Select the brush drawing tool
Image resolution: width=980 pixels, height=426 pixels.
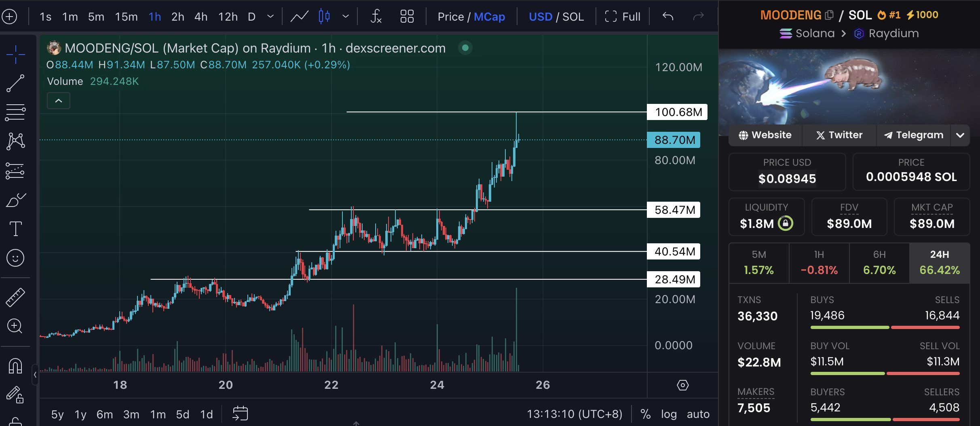pos(15,200)
